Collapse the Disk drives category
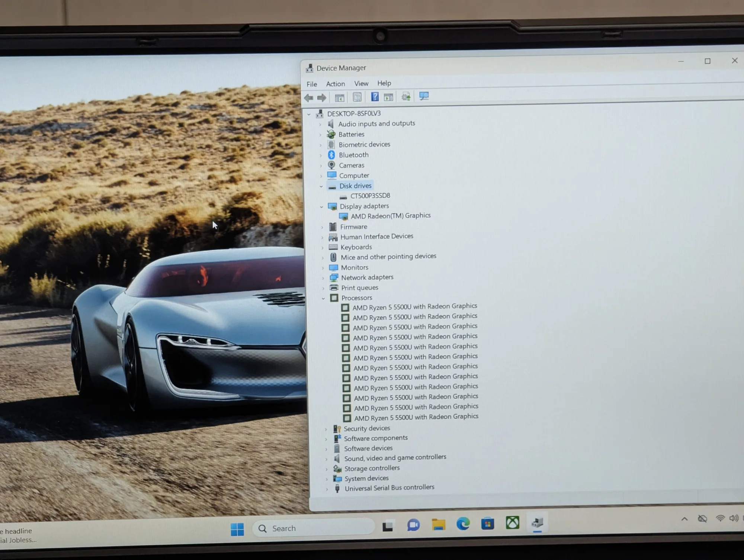Viewport: 744px width, 560px height. click(321, 186)
